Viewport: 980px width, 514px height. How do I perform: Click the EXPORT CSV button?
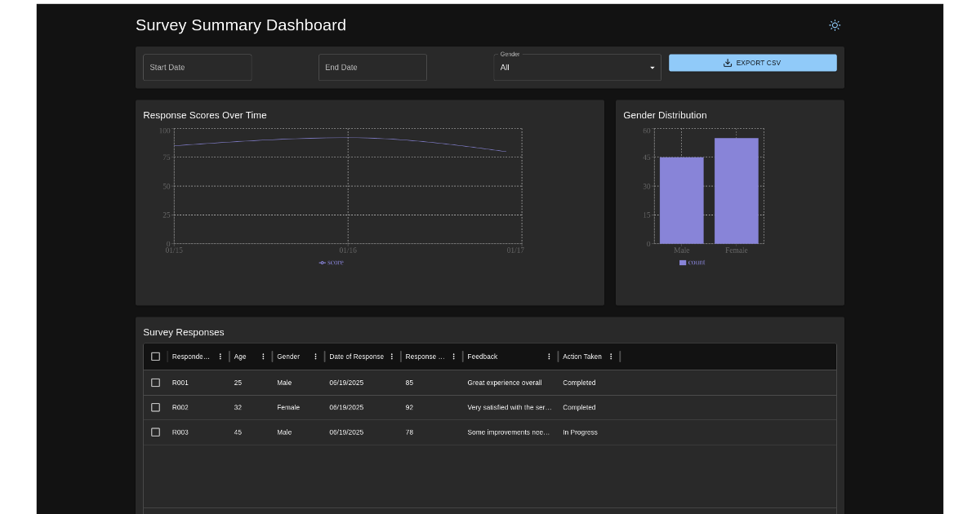[x=753, y=62]
